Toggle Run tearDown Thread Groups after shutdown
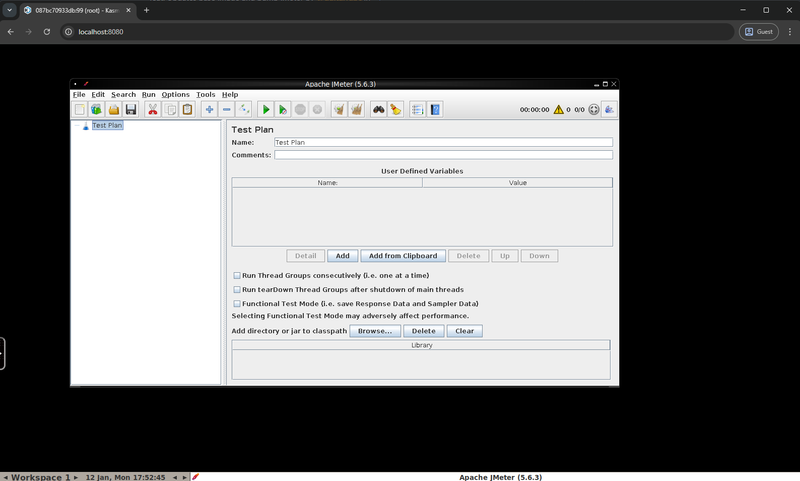The image size is (800, 481). [237, 289]
